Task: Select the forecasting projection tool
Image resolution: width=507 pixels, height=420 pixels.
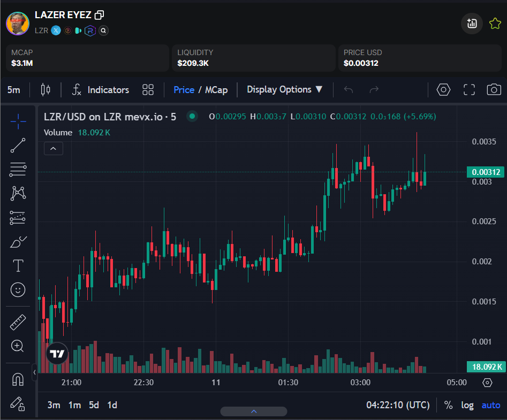Action: (x=18, y=217)
